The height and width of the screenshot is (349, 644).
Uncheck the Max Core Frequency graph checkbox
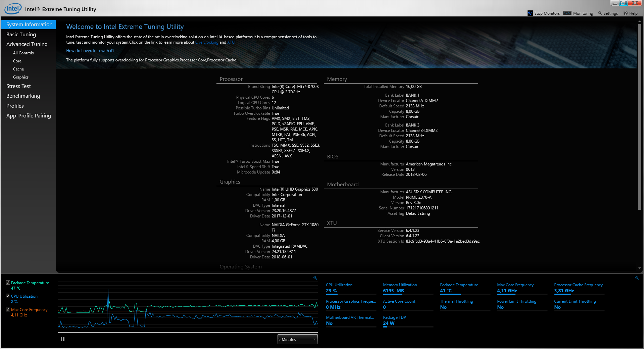8,309
